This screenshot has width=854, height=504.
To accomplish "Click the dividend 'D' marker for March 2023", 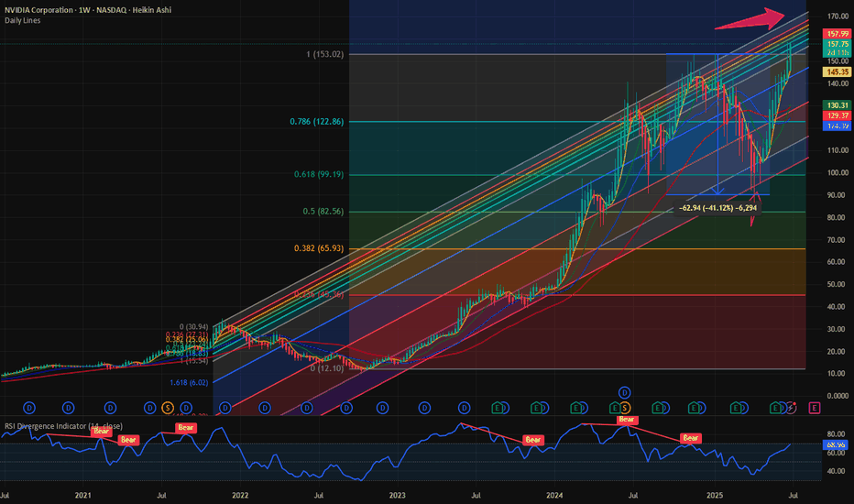I will (424, 408).
